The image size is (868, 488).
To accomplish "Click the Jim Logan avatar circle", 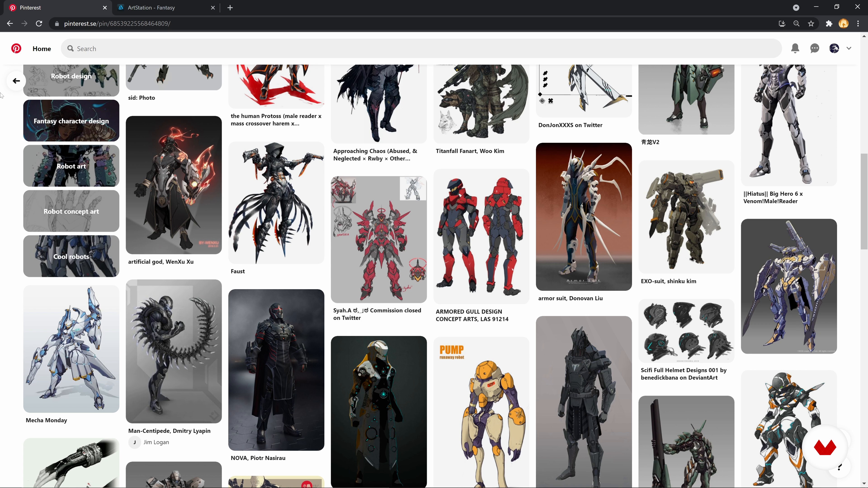I will click(134, 442).
